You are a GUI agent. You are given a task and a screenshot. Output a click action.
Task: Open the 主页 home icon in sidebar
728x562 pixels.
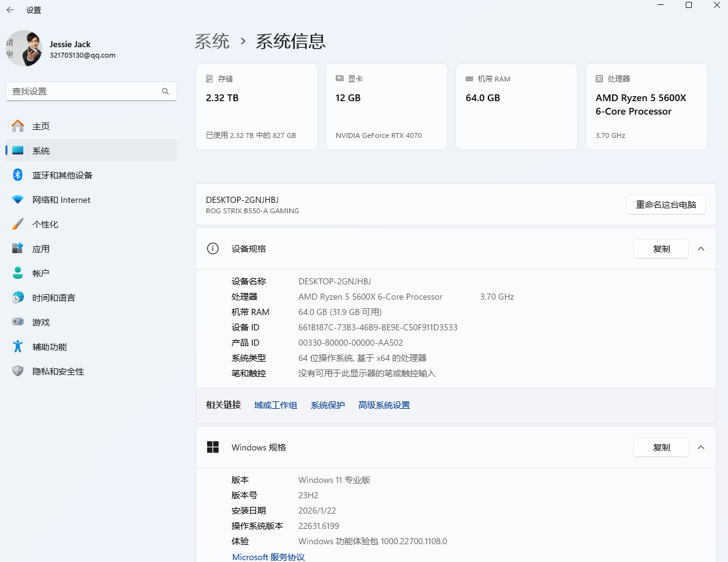(18, 126)
